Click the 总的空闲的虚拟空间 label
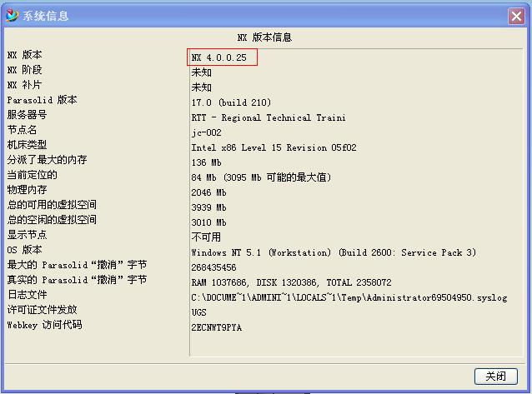 (x=52, y=219)
